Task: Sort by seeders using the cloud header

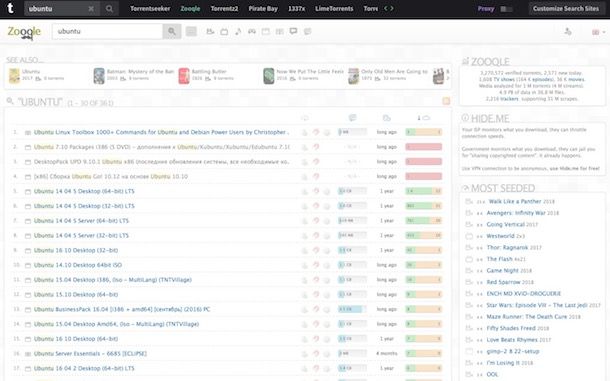Action: tap(424, 118)
